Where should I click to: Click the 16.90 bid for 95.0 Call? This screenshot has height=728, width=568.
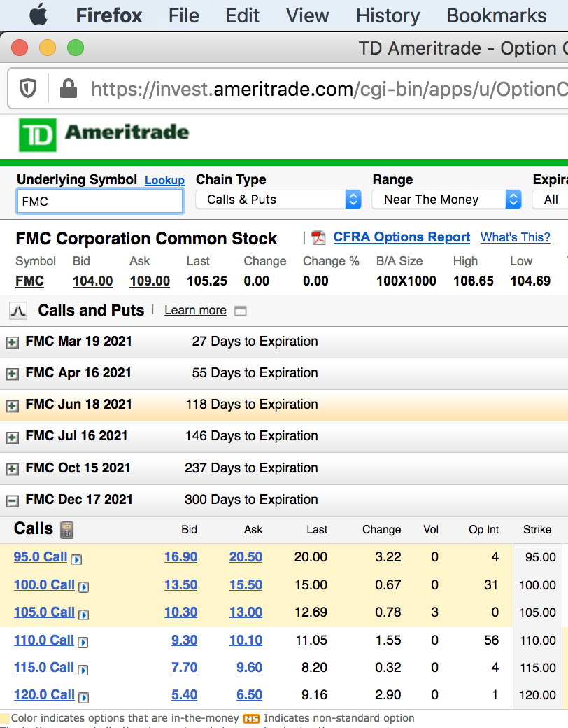tap(181, 556)
